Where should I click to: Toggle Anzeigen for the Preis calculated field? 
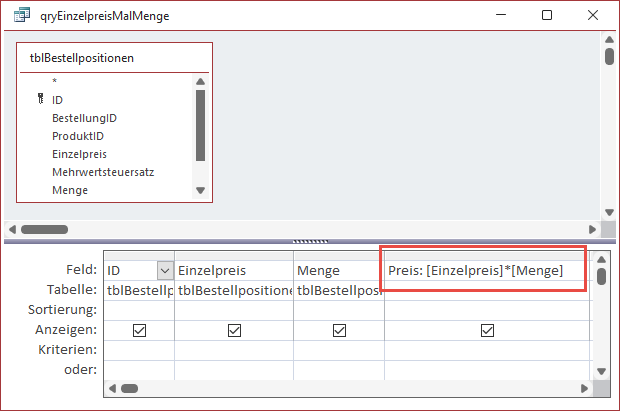(487, 331)
